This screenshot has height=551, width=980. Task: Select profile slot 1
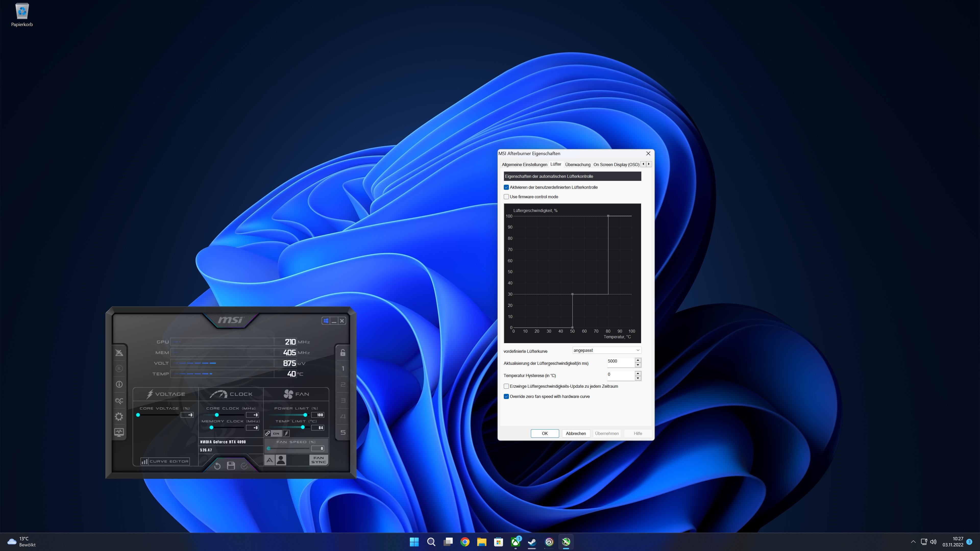[x=343, y=368]
